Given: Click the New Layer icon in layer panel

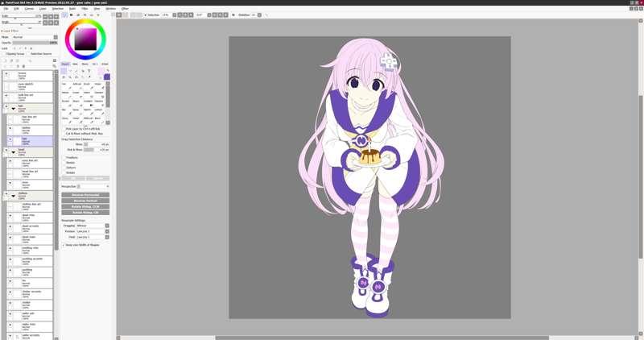Looking at the screenshot, I should pos(6,61).
